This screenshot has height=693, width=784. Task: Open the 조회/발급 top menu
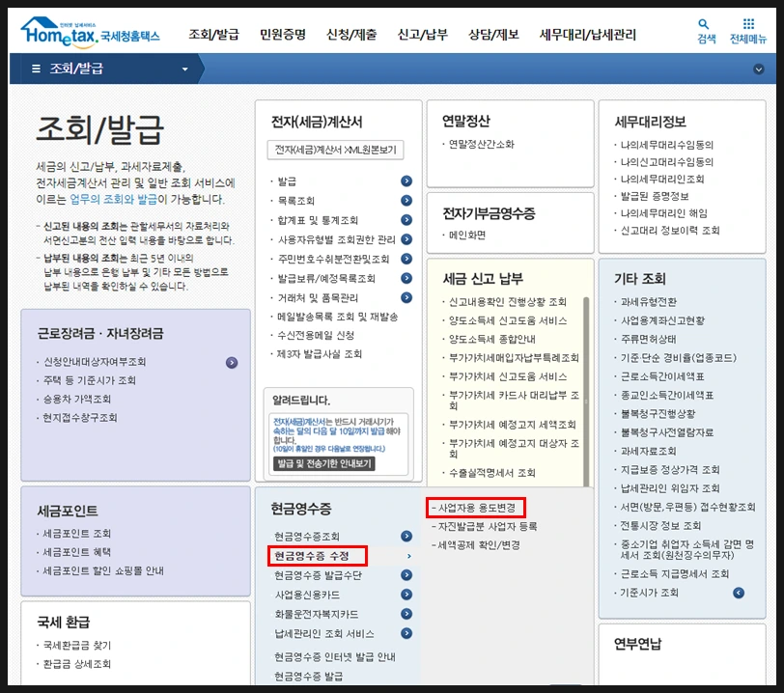[213, 35]
